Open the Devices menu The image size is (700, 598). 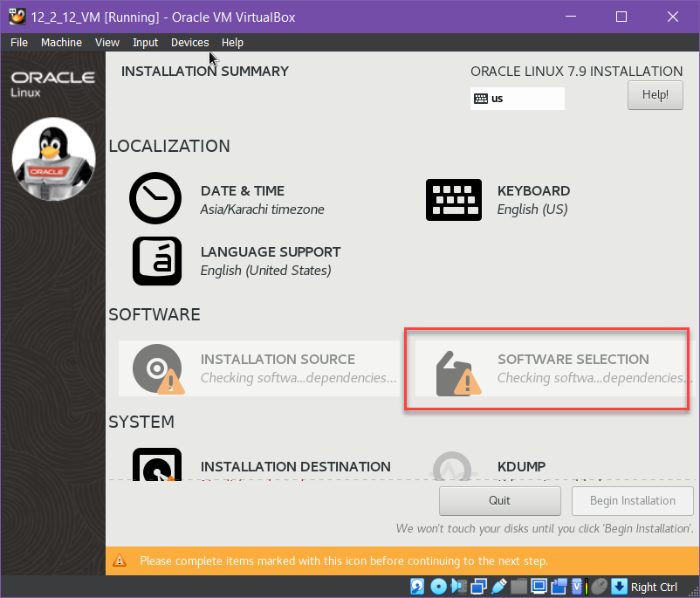pos(189,42)
